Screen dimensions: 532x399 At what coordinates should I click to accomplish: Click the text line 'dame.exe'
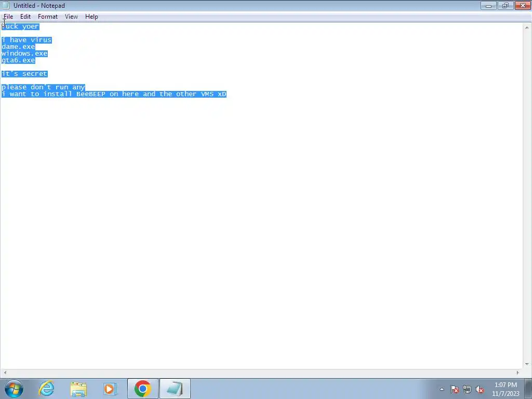coord(18,47)
